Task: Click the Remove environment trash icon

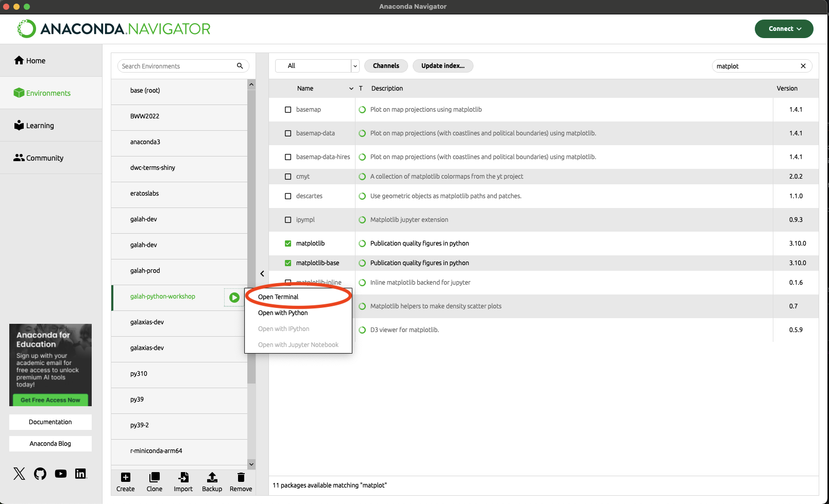Action: point(241,478)
